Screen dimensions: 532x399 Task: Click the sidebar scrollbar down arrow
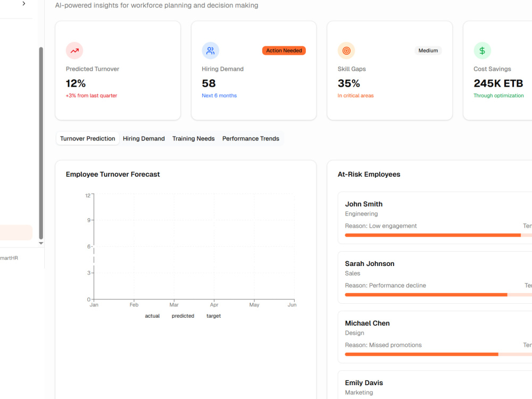[41, 243]
